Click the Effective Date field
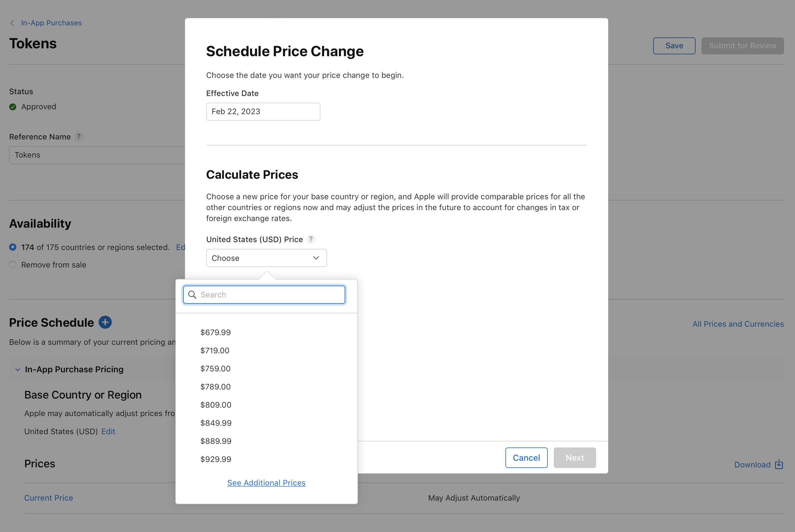 pos(263,112)
